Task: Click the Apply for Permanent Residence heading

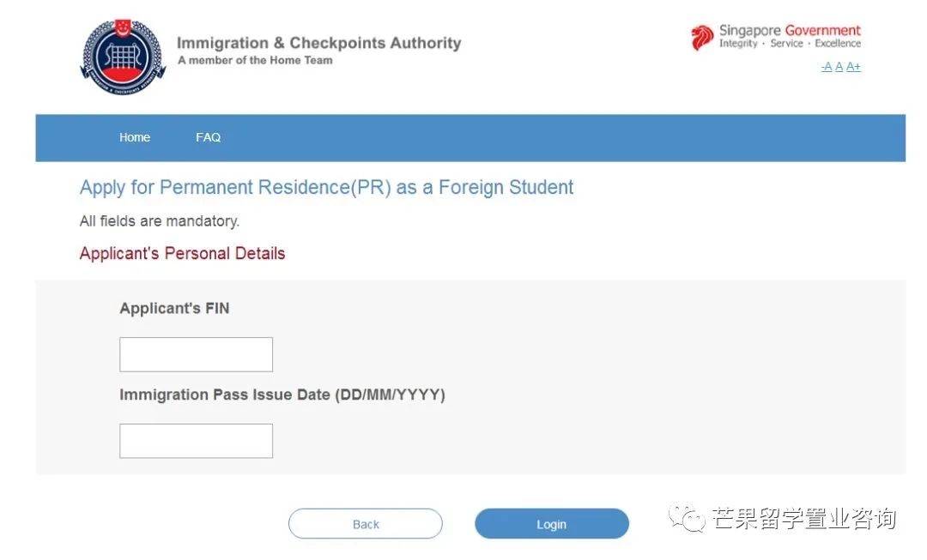Action: pyautogui.click(x=326, y=187)
